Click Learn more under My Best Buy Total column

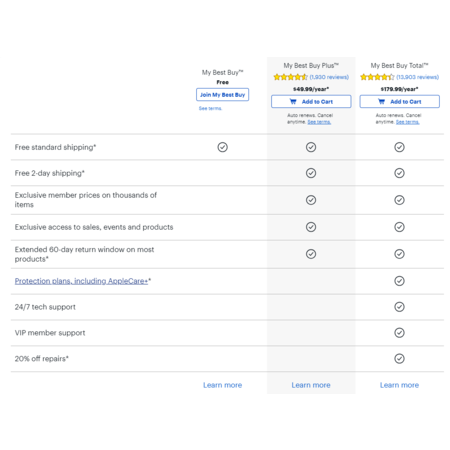[399, 385]
